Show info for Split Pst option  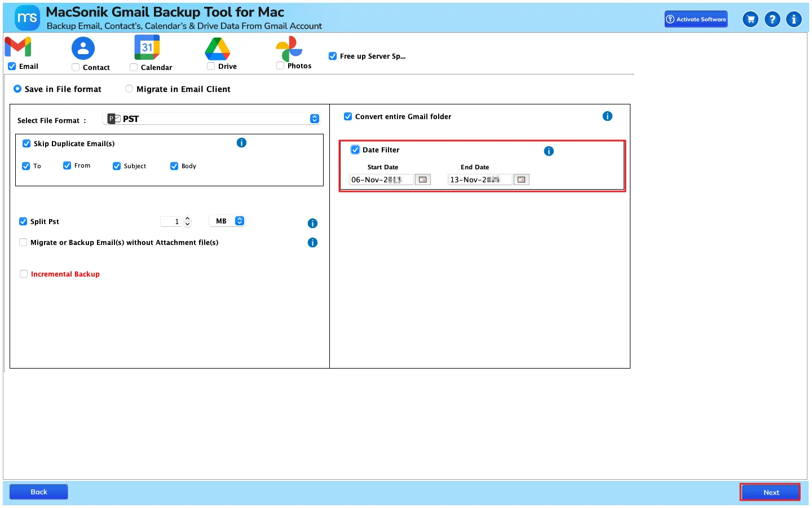[312, 224]
